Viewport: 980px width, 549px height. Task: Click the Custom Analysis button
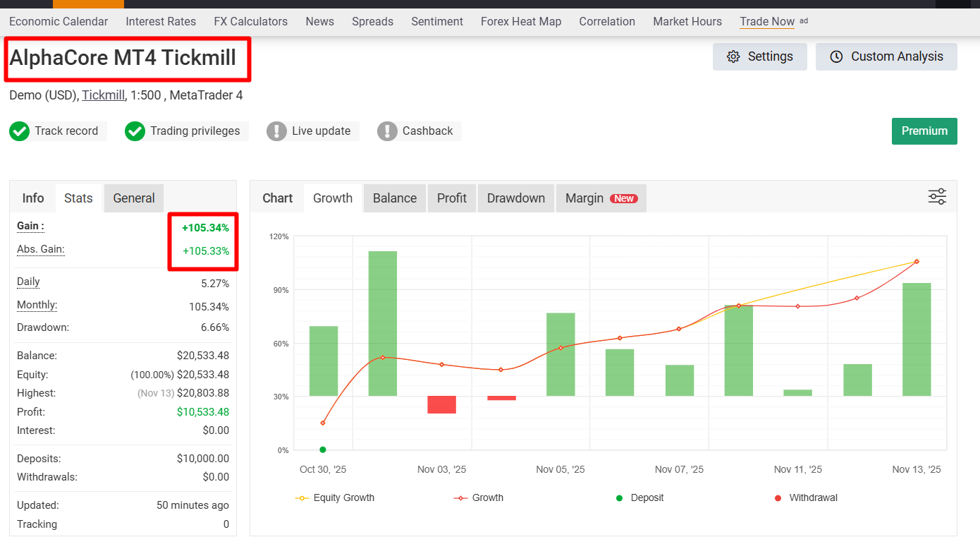coord(886,56)
